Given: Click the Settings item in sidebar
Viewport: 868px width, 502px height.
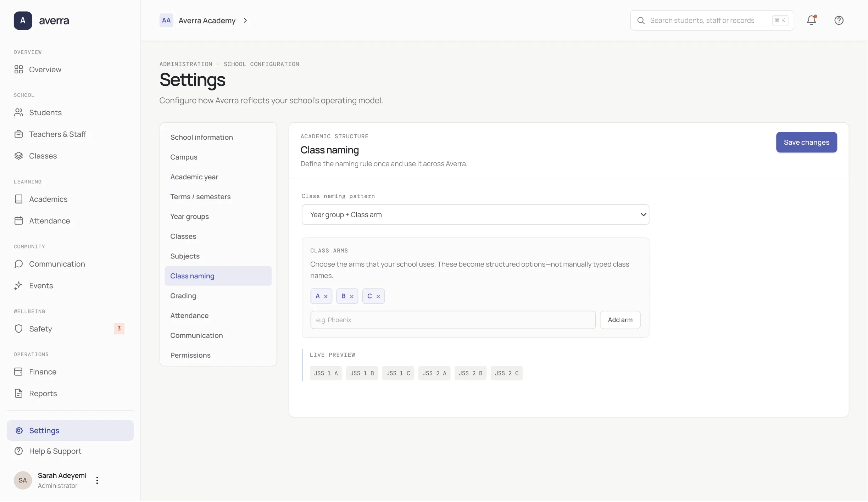Looking at the screenshot, I should coord(70,430).
